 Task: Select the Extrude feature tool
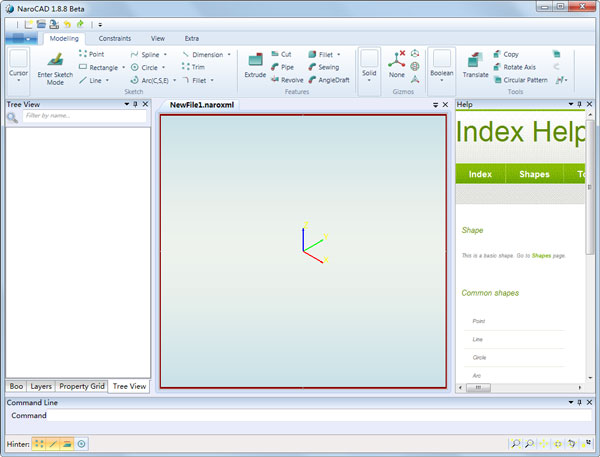[255, 65]
